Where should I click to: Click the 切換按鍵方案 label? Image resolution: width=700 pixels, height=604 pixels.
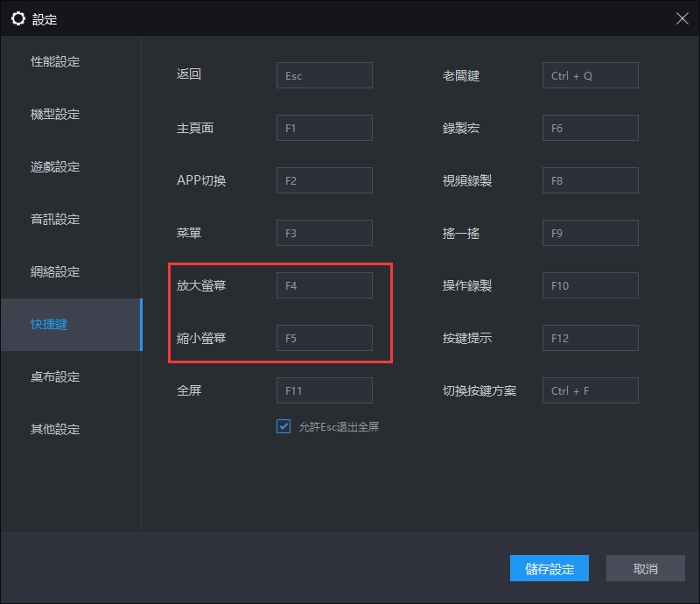(479, 391)
